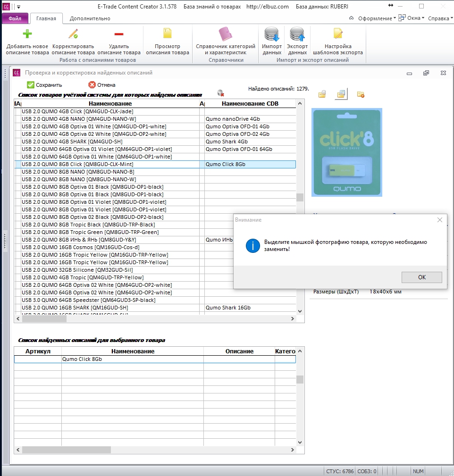Image resolution: width=454 pixels, height=476 pixels.
Task: Click OK in the Внимание dialog
Action: (421, 277)
